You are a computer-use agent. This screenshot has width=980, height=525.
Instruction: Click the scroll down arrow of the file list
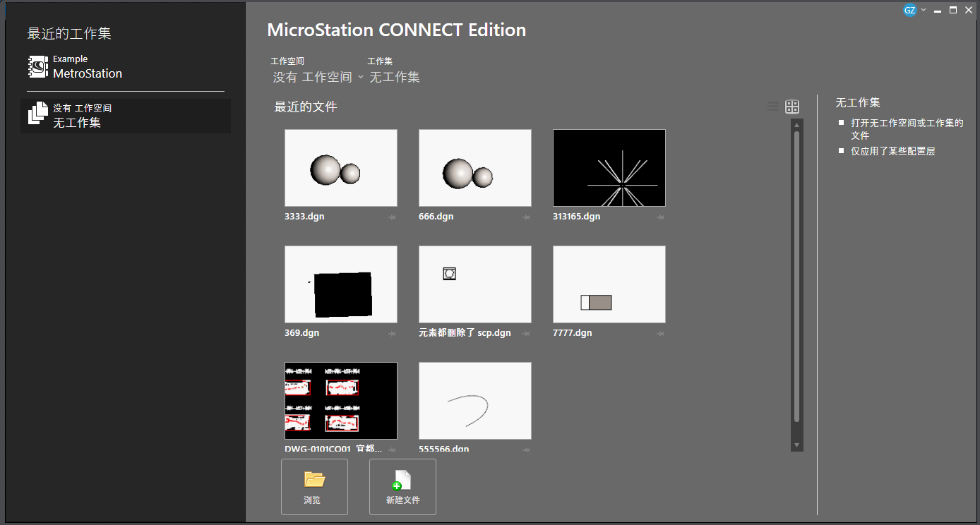point(797,445)
